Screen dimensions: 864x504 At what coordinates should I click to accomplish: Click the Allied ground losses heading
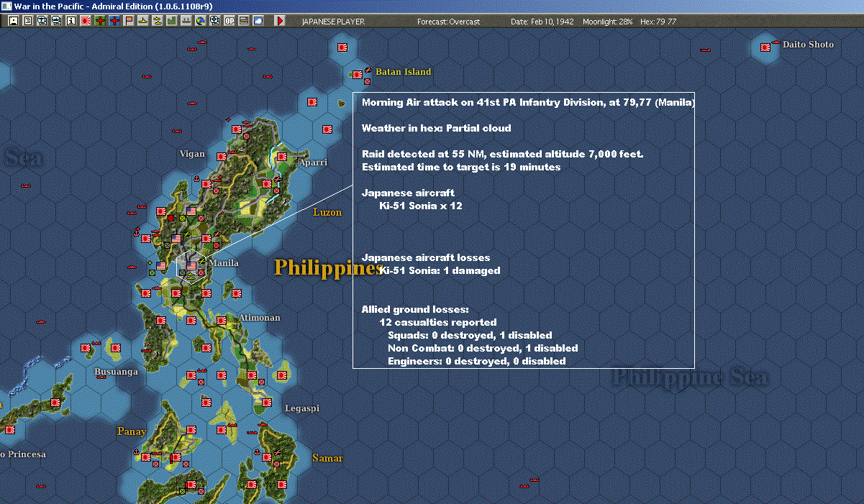415,309
